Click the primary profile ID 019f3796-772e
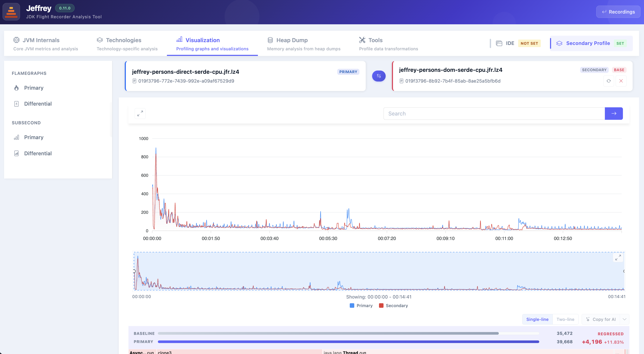 tap(186, 81)
